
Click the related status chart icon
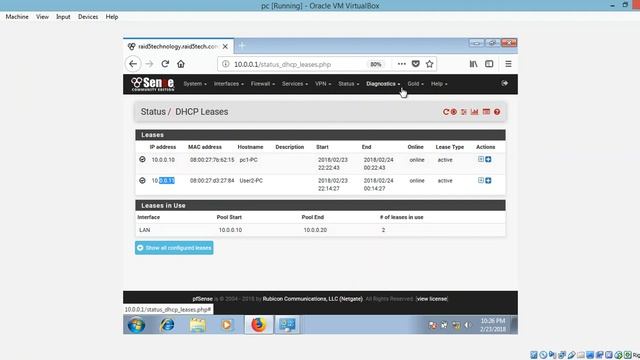click(474, 112)
